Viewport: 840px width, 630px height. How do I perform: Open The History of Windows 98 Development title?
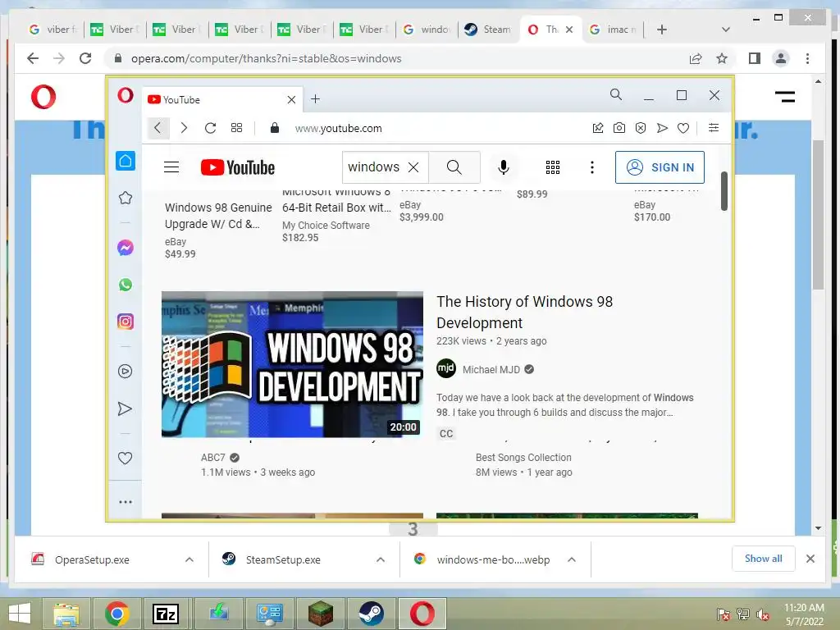(x=524, y=313)
